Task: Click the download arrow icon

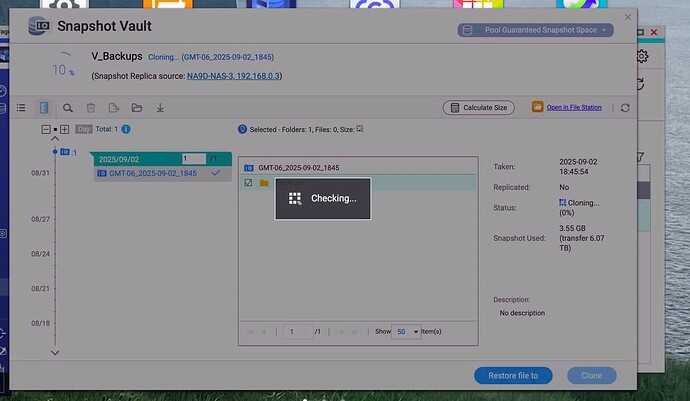Action: coord(160,107)
